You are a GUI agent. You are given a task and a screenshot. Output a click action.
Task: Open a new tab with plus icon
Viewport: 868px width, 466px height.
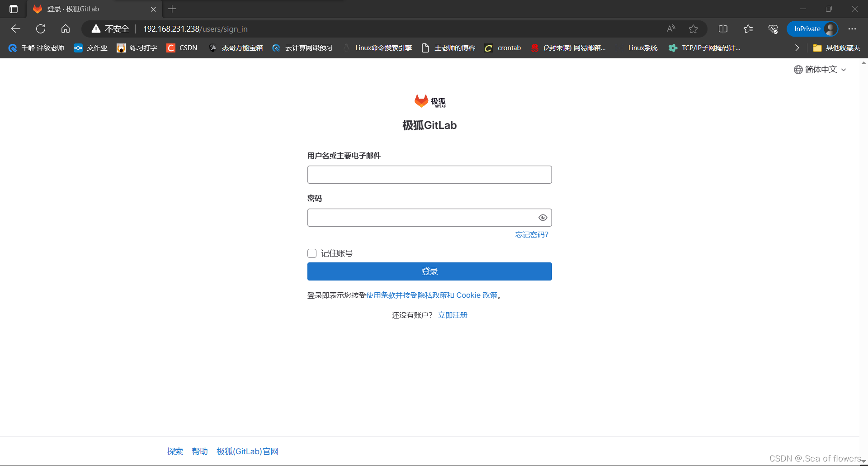pyautogui.click(x=172, y=9)
